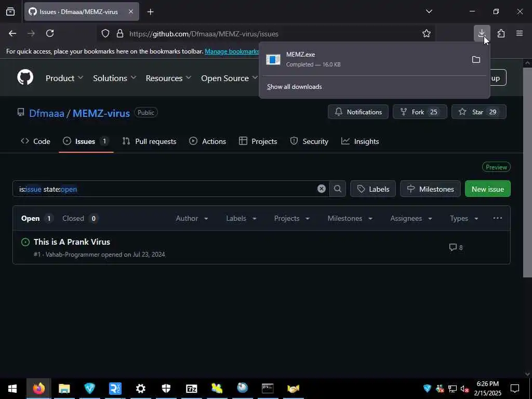The width and height of the screenshot is (532, 399).
Task: Switch to the Code tab
Action: click(36, 141)
